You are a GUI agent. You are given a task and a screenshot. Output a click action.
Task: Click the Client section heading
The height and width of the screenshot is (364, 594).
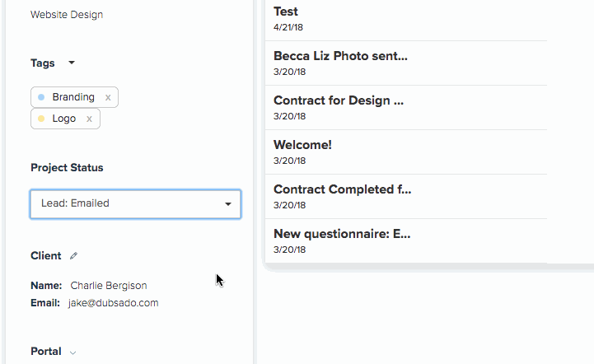(46, 255)
